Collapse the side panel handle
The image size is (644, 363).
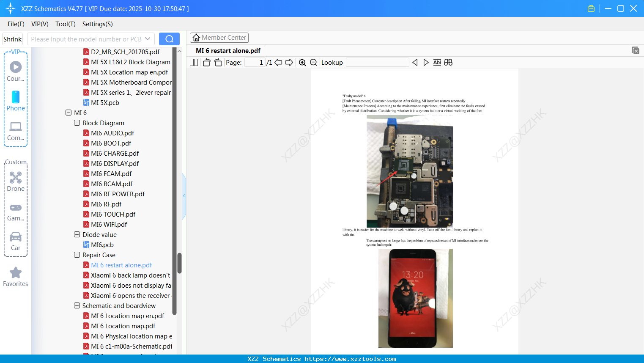(x=184, y=196)
